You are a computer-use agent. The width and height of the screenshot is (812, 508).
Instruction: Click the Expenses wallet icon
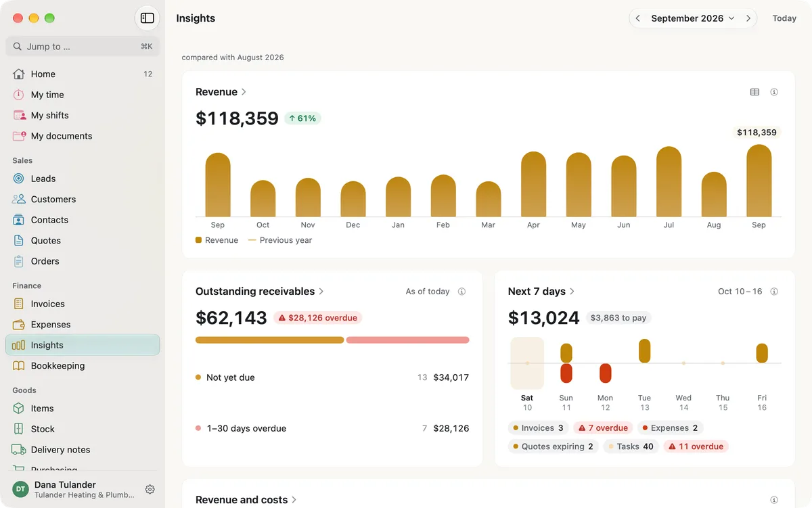point(19,325)
